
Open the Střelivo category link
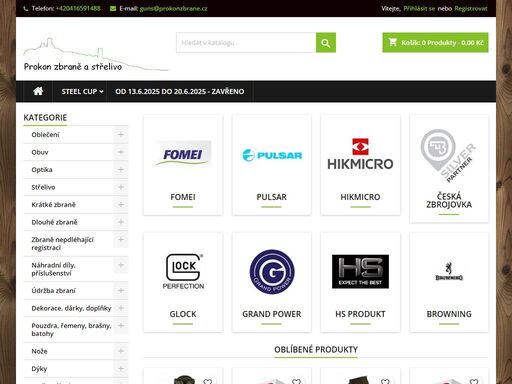[43, 187]
